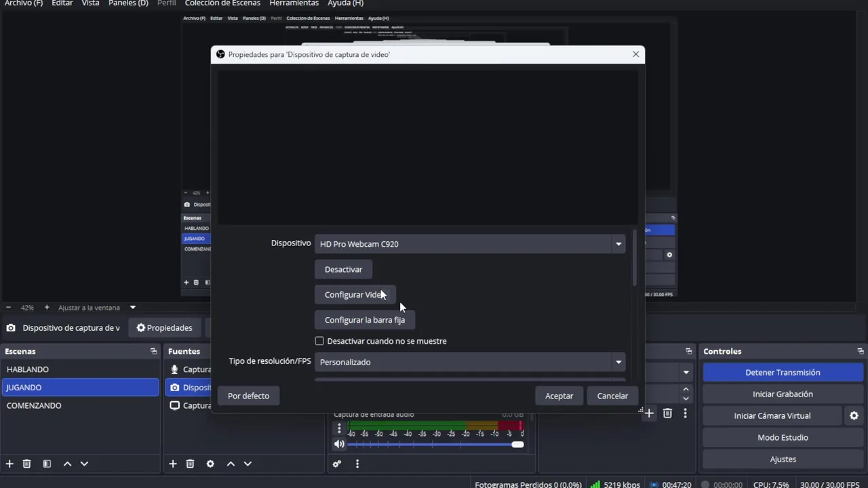This screenshot has height=488, width=868.
Task: Zoom in the preview with plus icon
Action: point(47,308)
